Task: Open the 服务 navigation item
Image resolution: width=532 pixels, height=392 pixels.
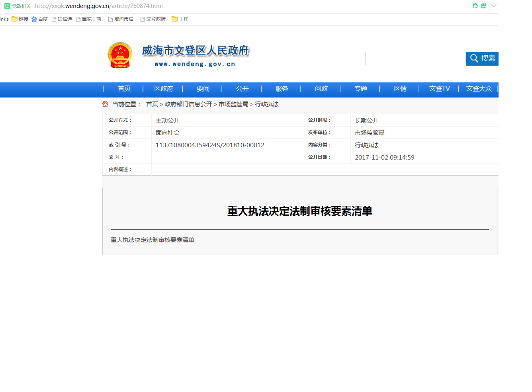Action: click(282, 89)
